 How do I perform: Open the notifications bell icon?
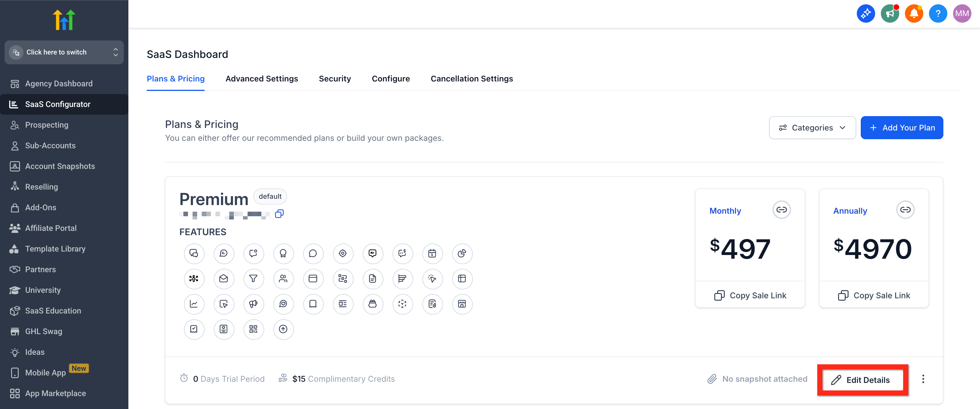(914, 14)
